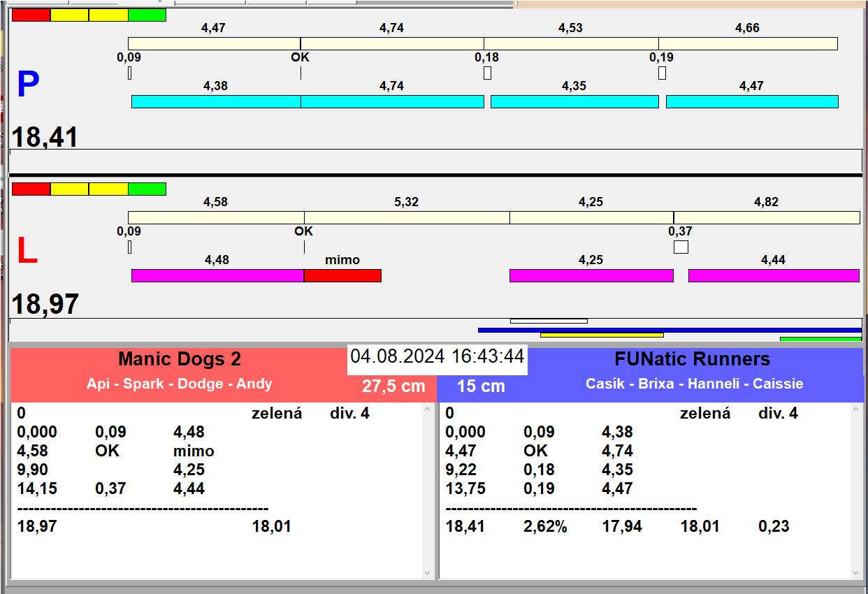Click the FUNatic Runners team header

pos(692,359)
